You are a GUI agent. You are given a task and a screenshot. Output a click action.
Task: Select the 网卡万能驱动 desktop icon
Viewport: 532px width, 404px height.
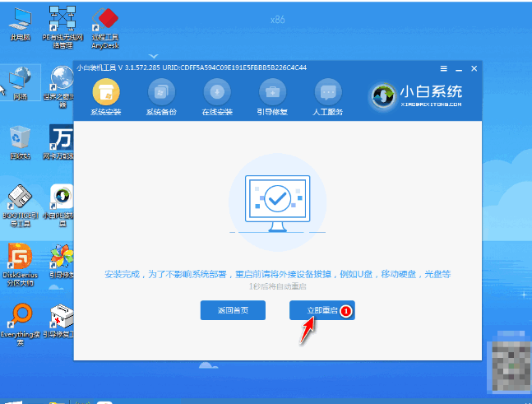pos(58,142)
